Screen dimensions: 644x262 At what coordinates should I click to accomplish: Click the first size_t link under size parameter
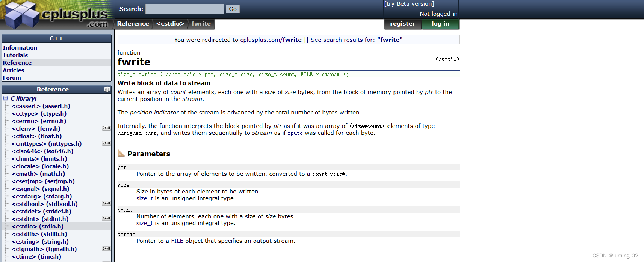pyautogui.click(x=145, y=198)
